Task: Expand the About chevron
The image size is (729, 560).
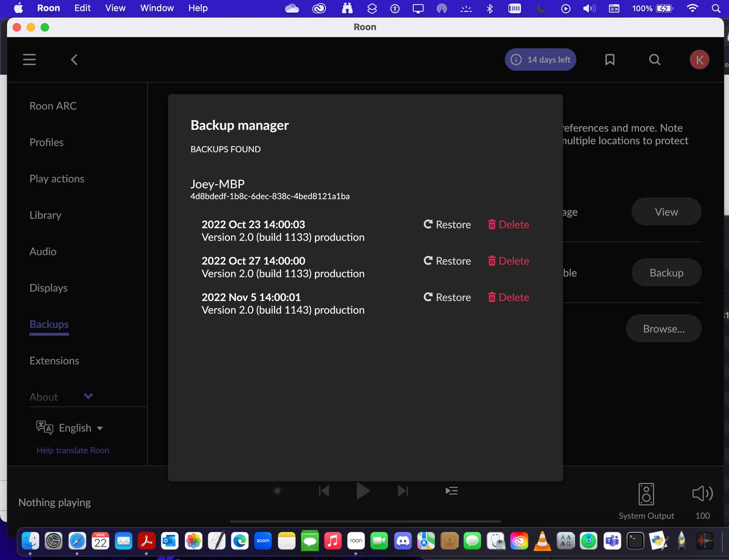Action: (x=88, y=396)
